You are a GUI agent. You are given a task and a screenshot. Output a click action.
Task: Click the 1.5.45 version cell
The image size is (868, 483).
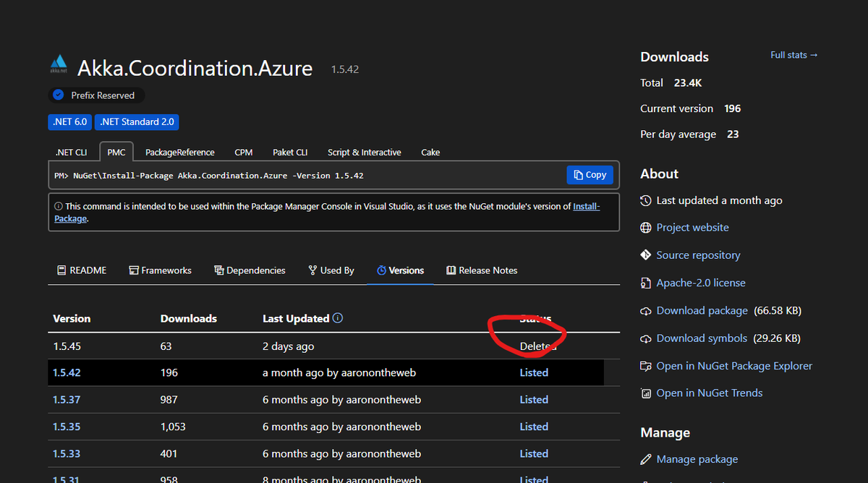(x=67, y=346)
